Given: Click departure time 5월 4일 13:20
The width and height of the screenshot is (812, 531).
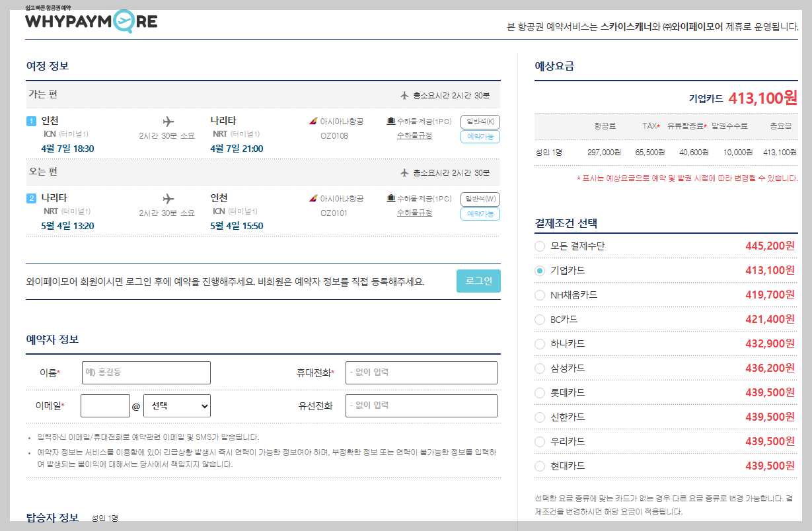Looking at the screenshot, I should pyautogui.click(x=67, y=226).
